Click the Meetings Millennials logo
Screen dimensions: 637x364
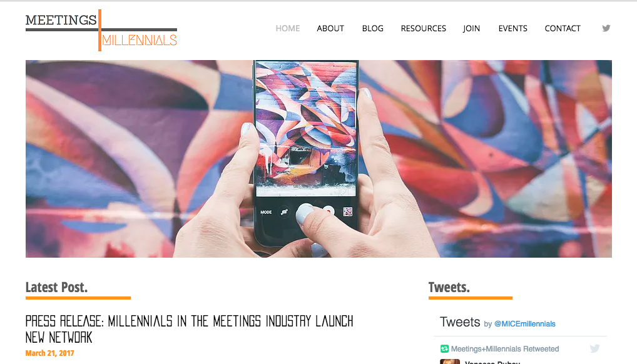tap(101, 31)
